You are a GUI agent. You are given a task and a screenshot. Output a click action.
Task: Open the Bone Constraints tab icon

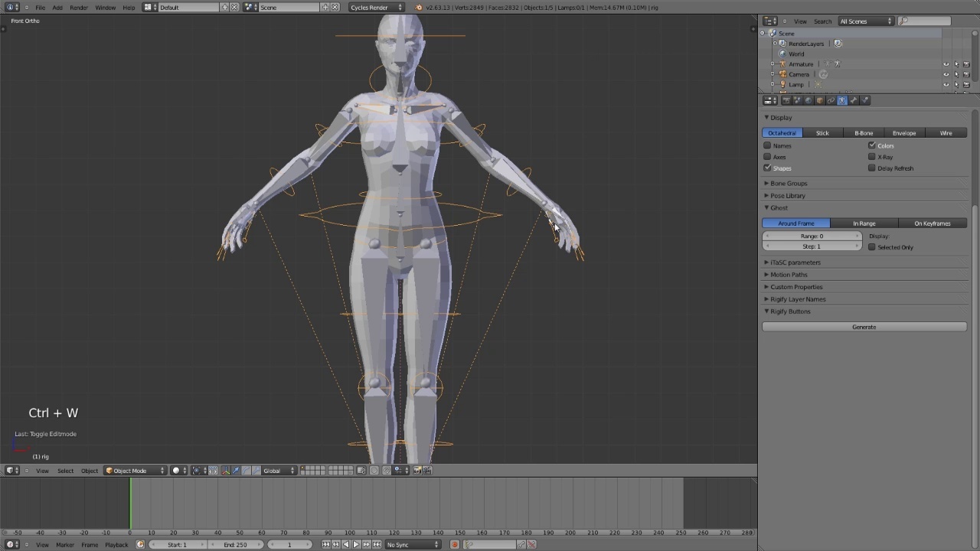tap(864, 100)
